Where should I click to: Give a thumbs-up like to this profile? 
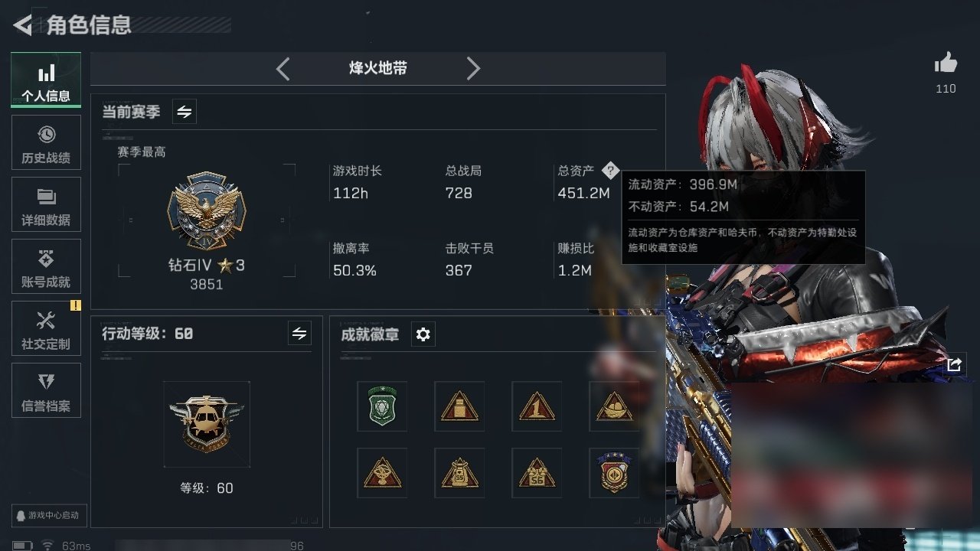click(946, 64)
